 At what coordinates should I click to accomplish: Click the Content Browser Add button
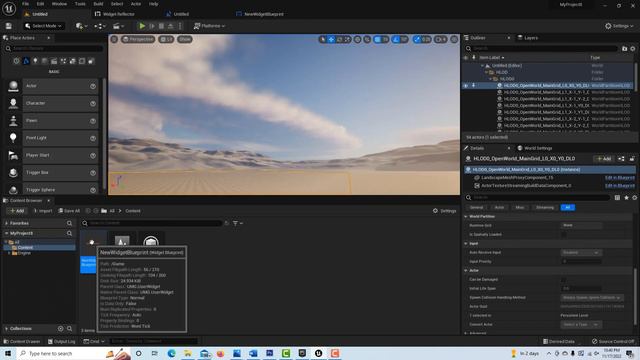[x=17, y=211]
